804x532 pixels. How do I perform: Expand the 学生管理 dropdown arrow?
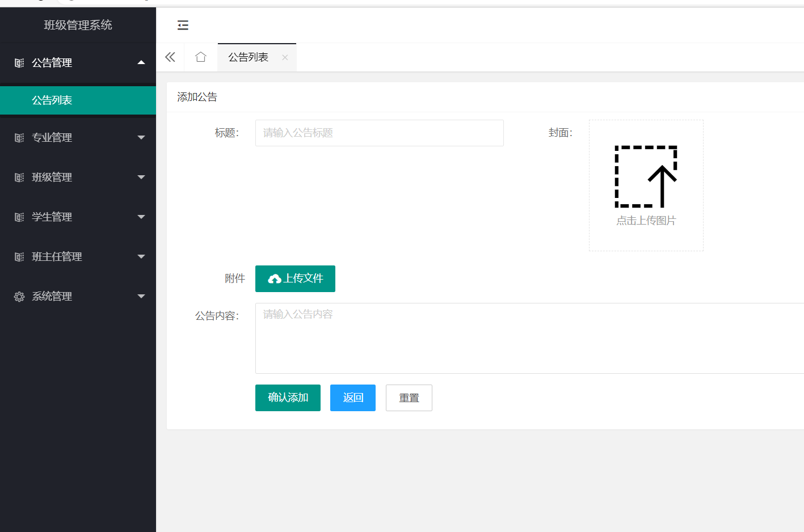tap(141, 217)
